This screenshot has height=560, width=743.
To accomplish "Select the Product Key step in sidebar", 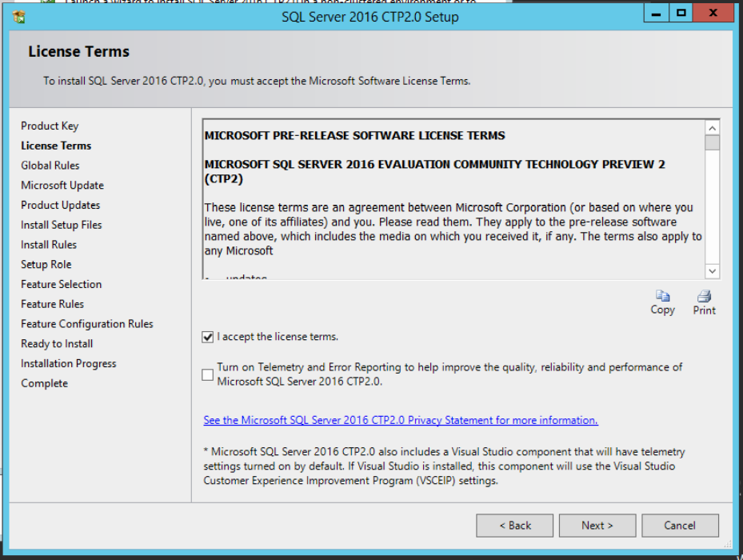I will click(50, 126).
